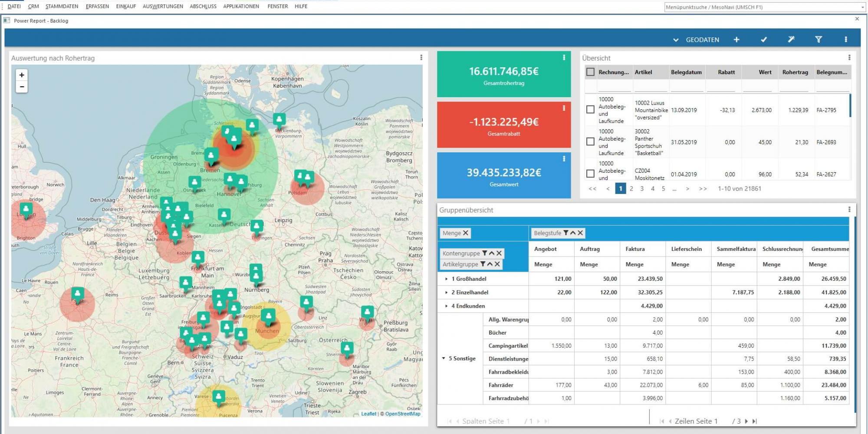
Task: Sort the Kontengruppe field
Action: (x=492, y=253)
